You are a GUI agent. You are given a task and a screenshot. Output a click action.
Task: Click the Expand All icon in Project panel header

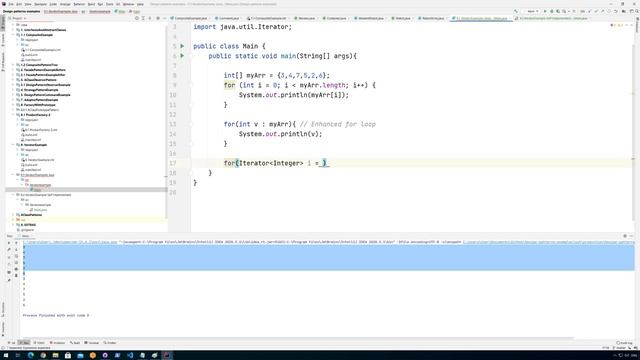coord(143,18)
